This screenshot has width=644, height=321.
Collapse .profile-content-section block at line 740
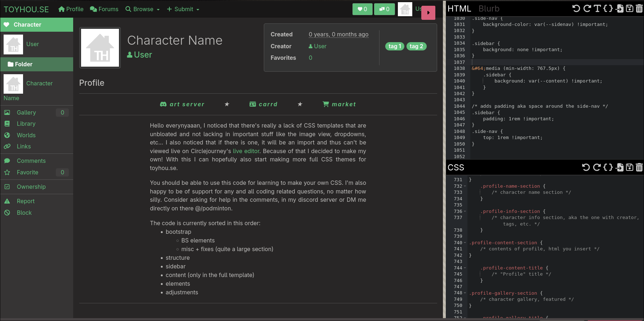point(465,243)
